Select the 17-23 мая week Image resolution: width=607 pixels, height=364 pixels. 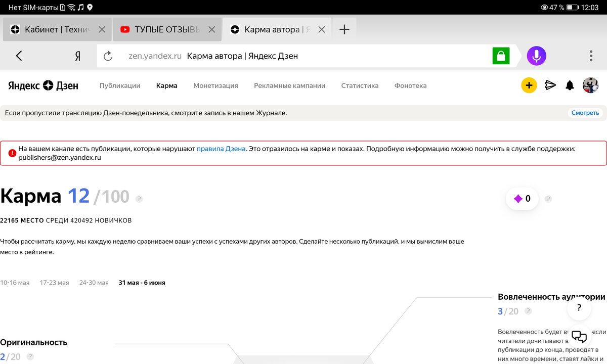[x=54, y=283]
